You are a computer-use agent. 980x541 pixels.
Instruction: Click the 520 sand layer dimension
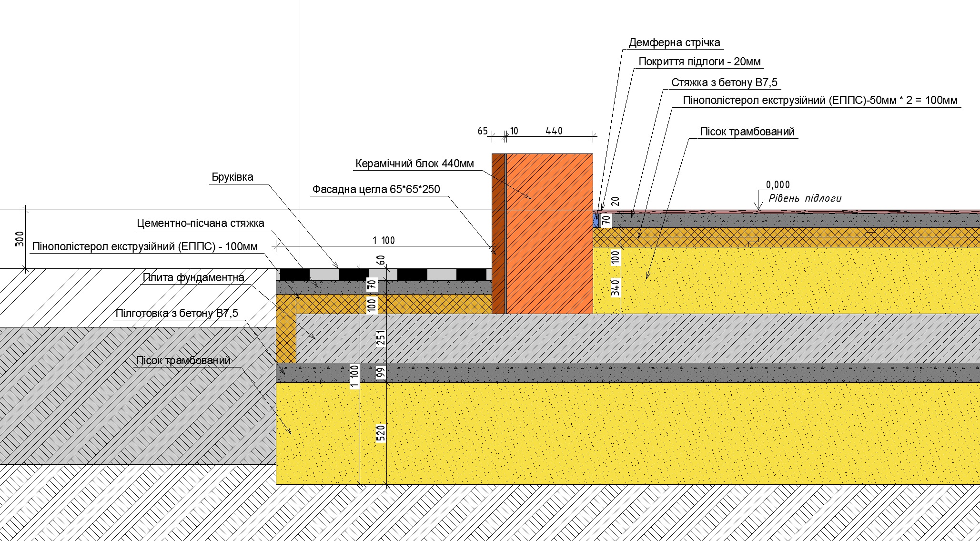(381, 433)
